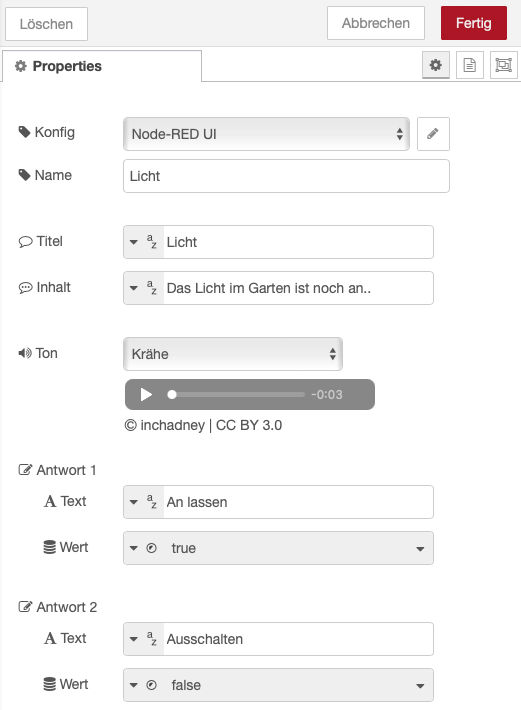Click the Löschen button
The width and height of the screenshot is (521, 710).
click(46, 24)
